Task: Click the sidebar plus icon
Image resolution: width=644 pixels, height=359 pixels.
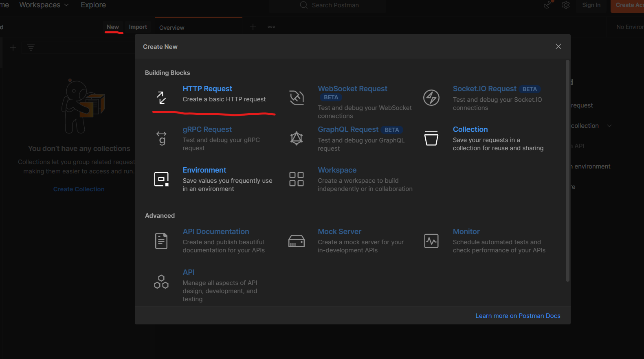Action: tap(13, 48)
